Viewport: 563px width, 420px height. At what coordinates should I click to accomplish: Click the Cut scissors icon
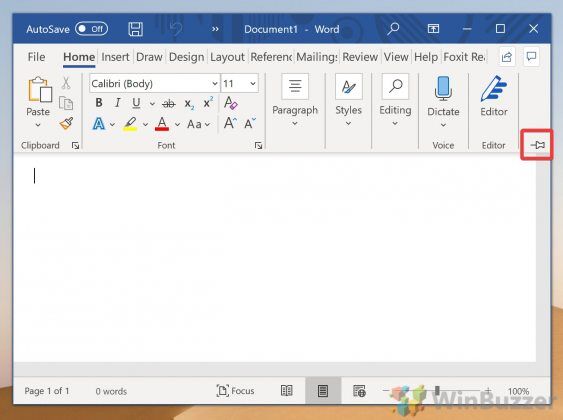click(x=66, y=83)
